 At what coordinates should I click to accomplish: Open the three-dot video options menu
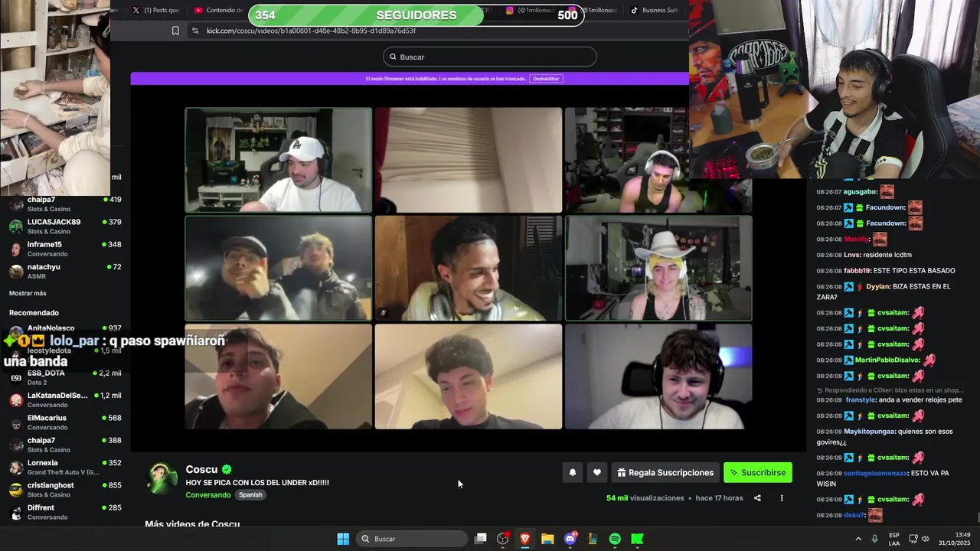[782, 498]
